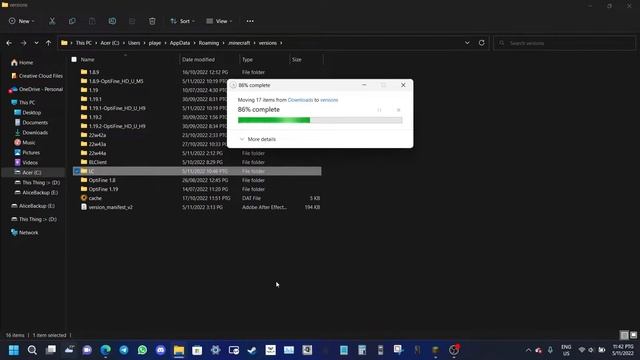Viewport: 640px width, 360px height.
Task: Select the 1.8.9-OptiFine_HD_U_M5 folder
Action: coord(112,81)
